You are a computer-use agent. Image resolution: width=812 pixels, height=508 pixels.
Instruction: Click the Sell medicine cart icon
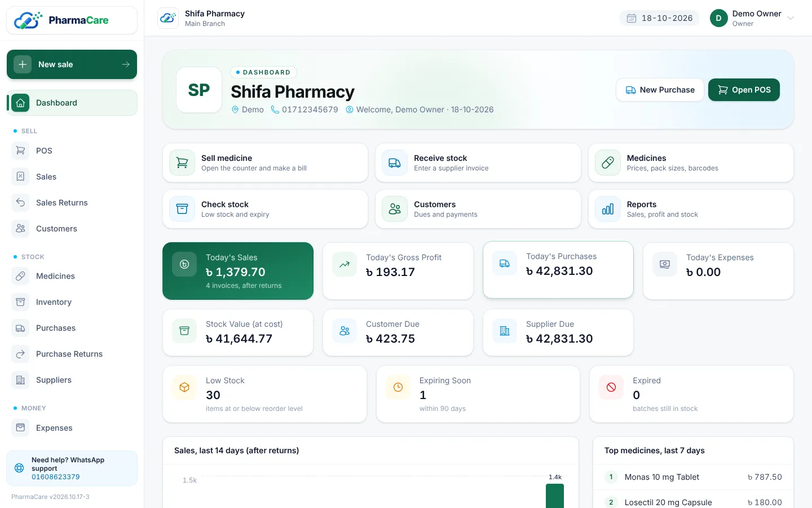coord(182,163)
